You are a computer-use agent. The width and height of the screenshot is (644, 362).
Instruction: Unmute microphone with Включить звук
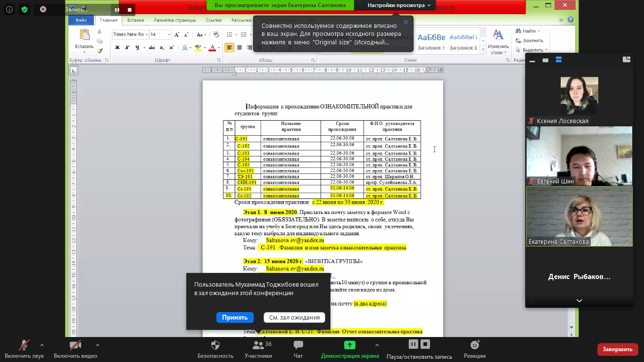(24, 350)
